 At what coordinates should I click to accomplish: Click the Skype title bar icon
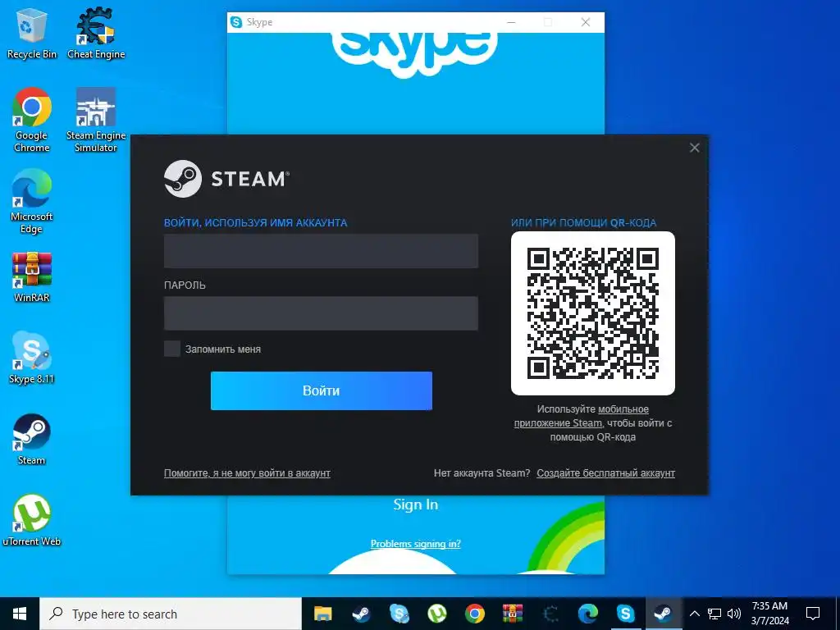[x=236, y=22]
